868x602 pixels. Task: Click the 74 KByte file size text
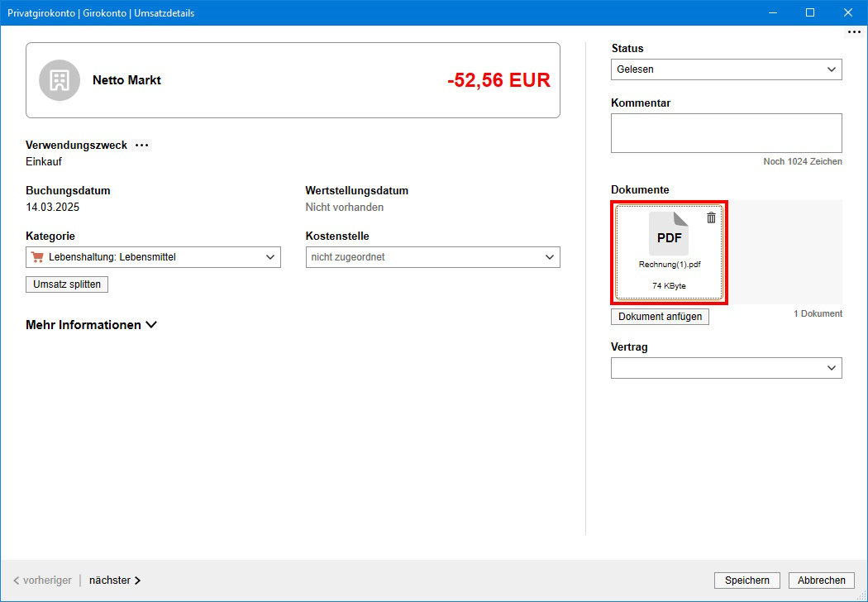click(x=669, y=286)
